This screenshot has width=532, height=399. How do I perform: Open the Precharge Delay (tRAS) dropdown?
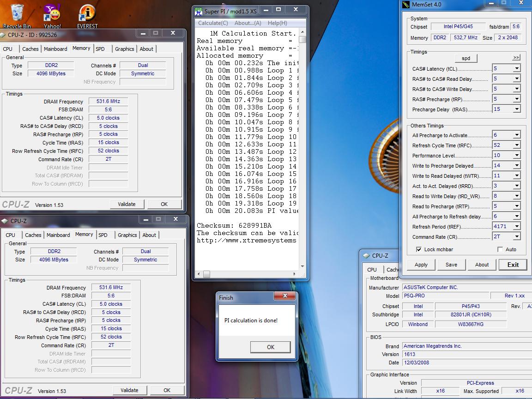[x=516, y=109]
